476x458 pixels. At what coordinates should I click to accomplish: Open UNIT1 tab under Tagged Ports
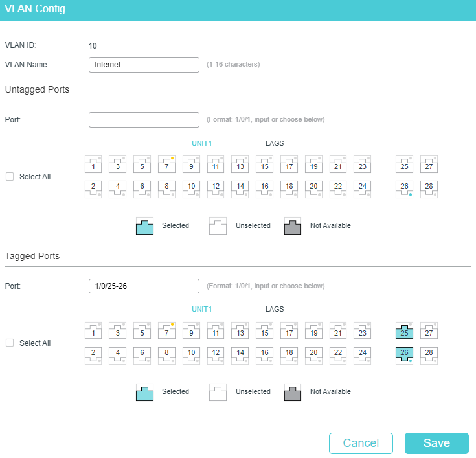[x=201, y=309]
